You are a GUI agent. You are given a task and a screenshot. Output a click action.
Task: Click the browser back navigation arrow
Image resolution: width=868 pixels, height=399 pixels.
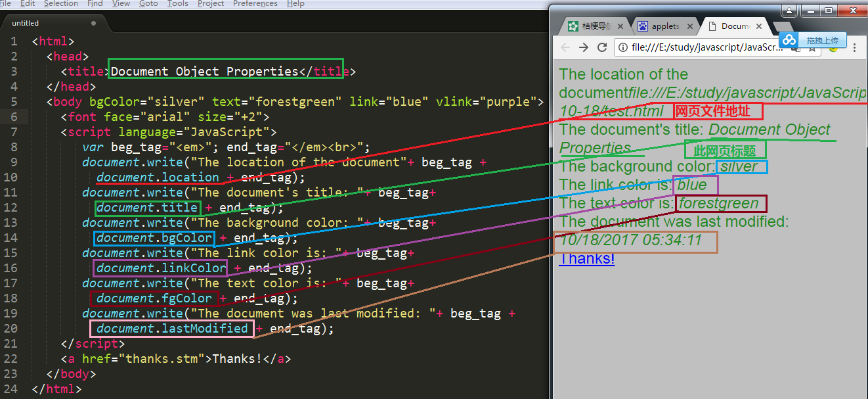(x=565, y=46)
